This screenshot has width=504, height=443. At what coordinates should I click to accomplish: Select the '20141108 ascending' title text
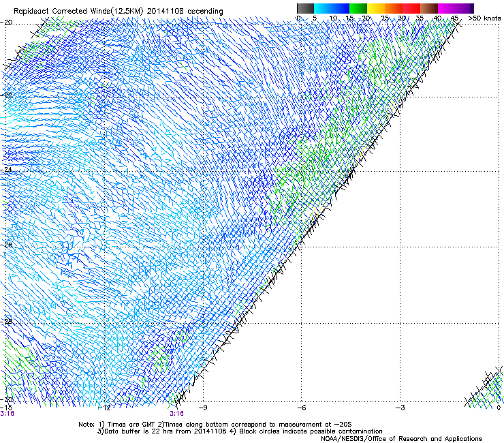tap(185, 12)
